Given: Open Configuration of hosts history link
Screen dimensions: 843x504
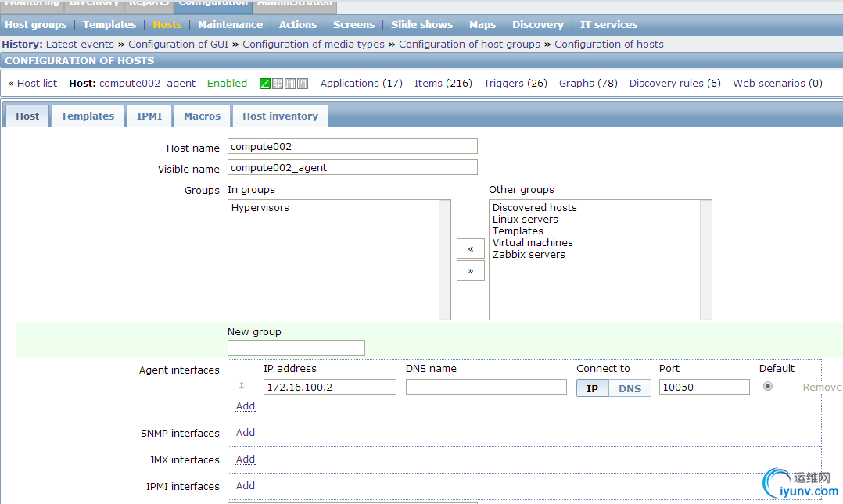Looking at the screenshot, I should (x=609, y=44).
